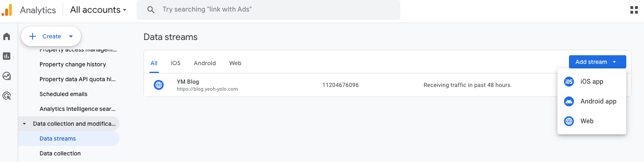The image size is (644, 162).
Task: Switch to the Web tab
Action: [235, 63]
